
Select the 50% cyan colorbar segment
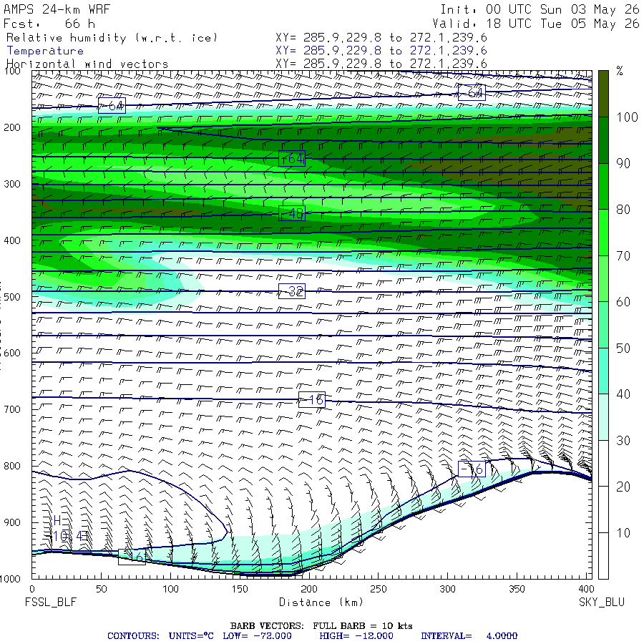(x=603, y=325)
